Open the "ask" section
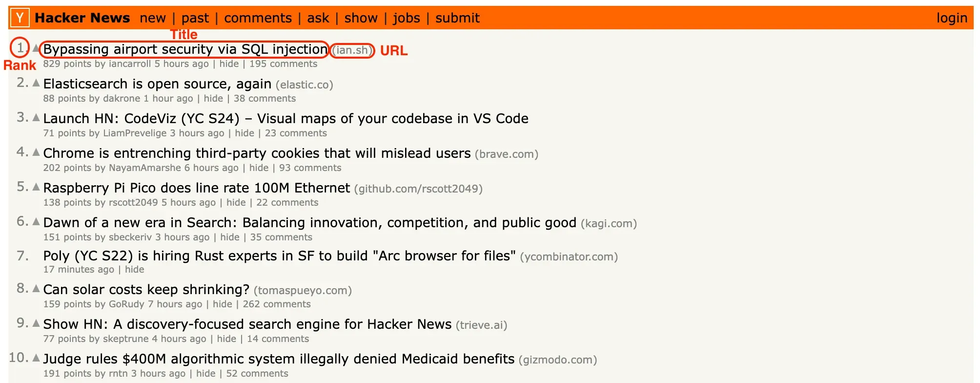The width and height of the screenshot is (980, 383). coord(318,18)
